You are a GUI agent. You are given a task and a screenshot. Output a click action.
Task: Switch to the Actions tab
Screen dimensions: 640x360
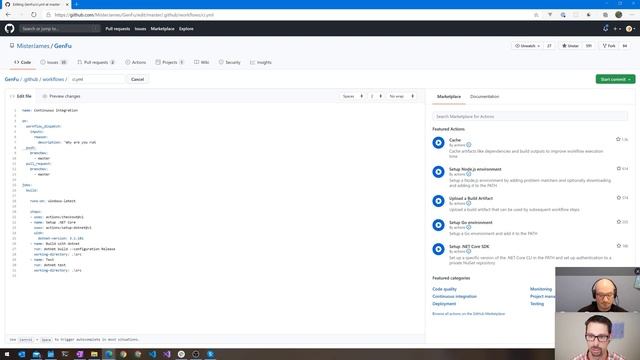point(136,62)
